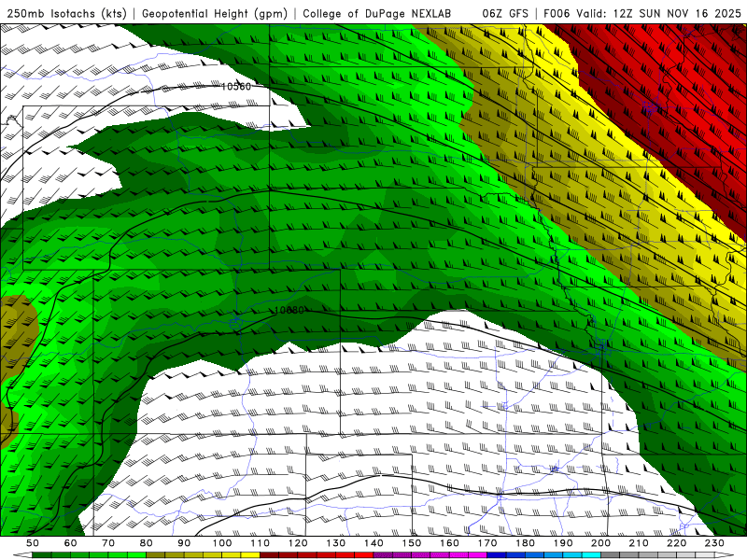Click the 10560 height contour label
The image size is (747, 560).
[x=236, y=86]
